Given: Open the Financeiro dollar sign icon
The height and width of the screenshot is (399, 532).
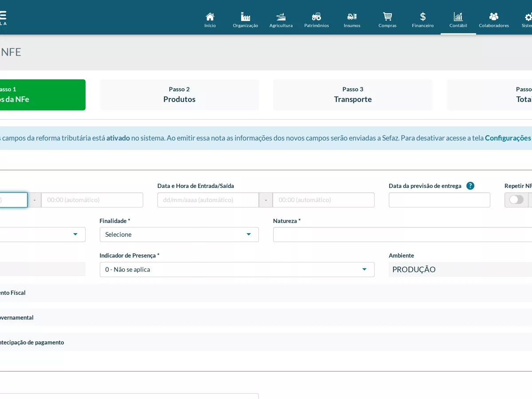Looking at the screenshot, I should coord(423,17).
